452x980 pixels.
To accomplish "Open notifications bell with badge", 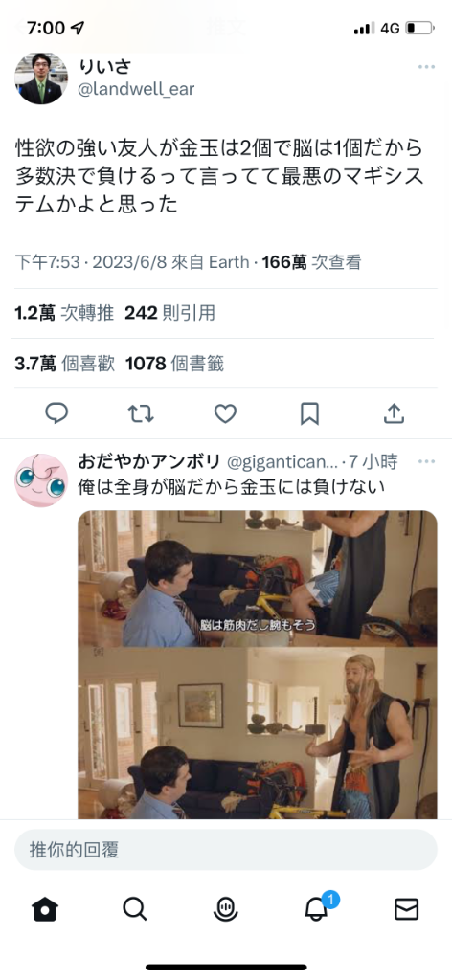I will click(x=318, y=907).
